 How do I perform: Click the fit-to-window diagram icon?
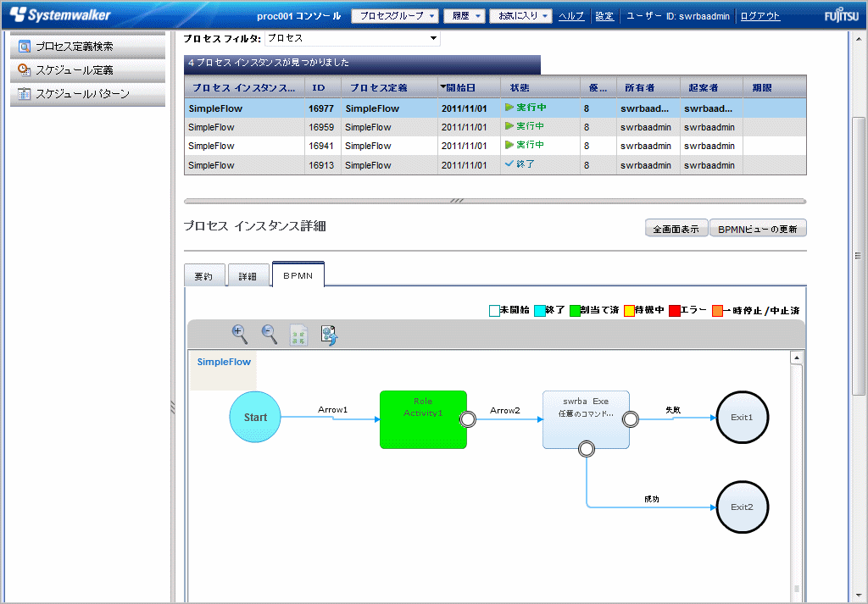point(299,335)
